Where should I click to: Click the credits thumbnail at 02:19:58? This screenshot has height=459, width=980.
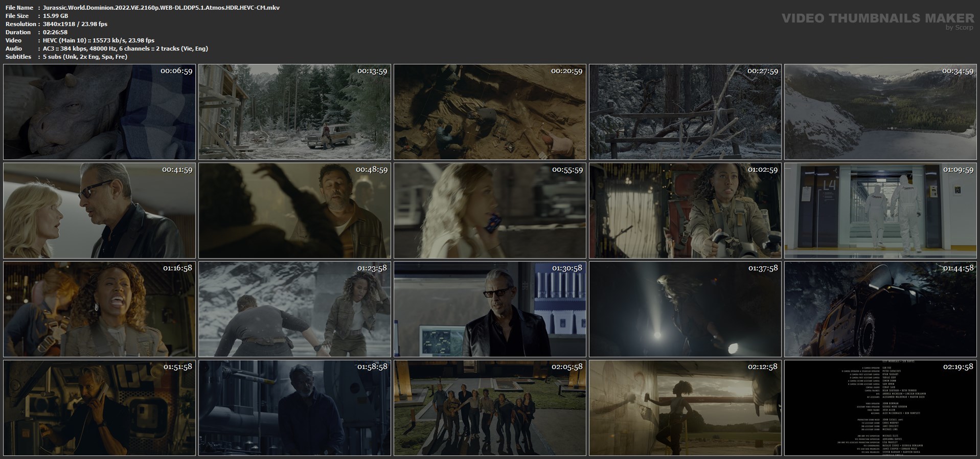(x=880, y=408)
